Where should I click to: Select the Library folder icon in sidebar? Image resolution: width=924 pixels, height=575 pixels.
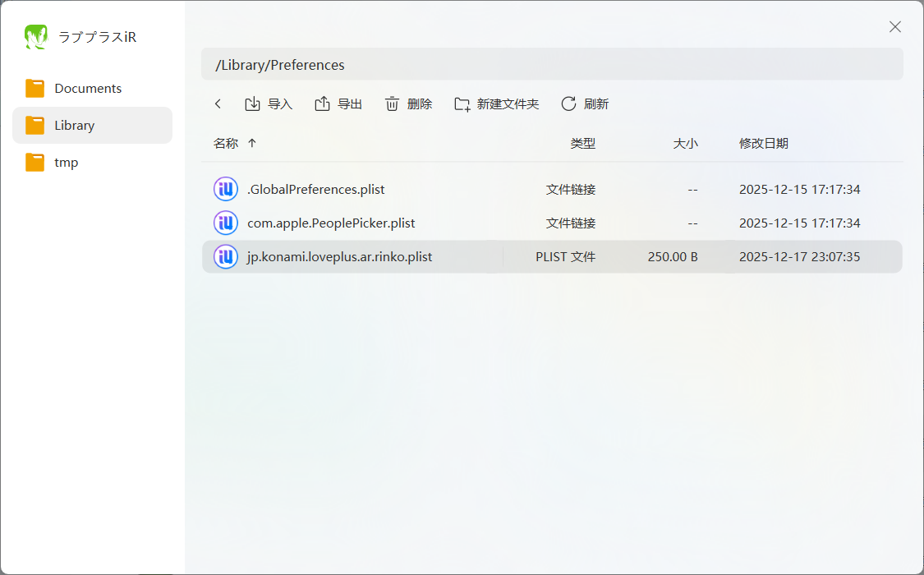tap(34, 126)
